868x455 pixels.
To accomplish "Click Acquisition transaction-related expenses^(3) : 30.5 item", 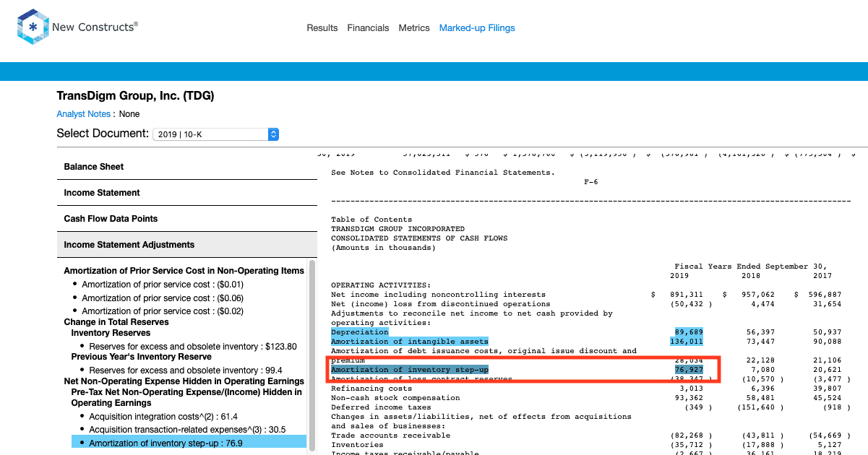I will 187,430.
